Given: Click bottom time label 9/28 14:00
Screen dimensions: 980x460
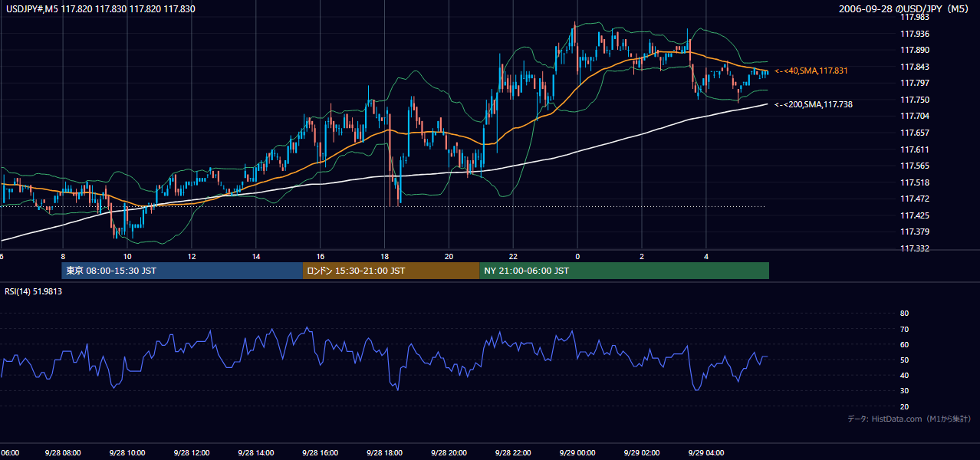Looking at the screenshot, I should pos(256,453).
